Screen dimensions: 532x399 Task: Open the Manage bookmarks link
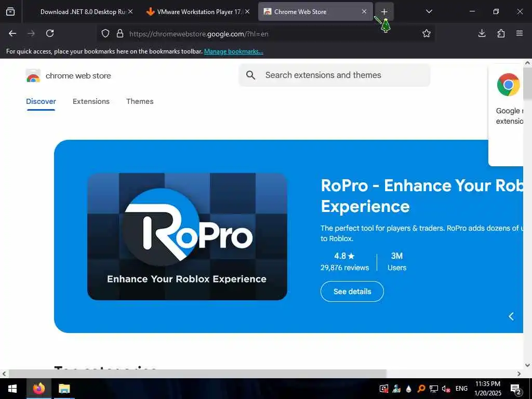[233, 51]
